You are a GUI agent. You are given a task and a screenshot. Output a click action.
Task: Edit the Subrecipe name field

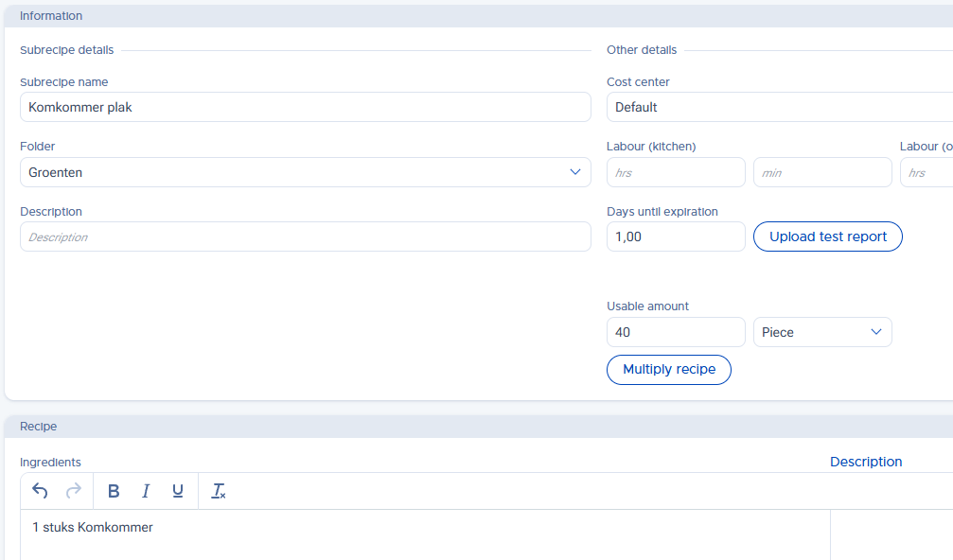[305, 107]
